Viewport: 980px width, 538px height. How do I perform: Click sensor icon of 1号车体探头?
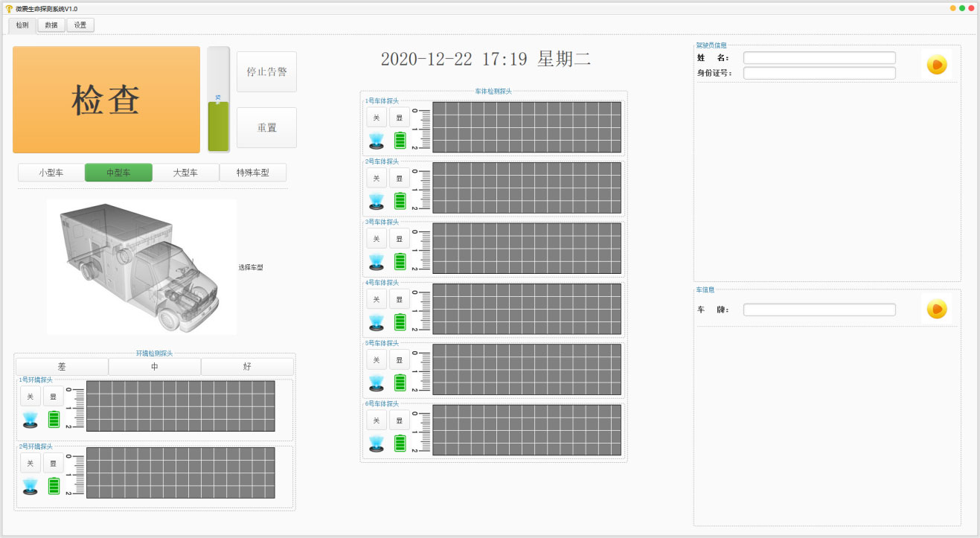(377, 141)
